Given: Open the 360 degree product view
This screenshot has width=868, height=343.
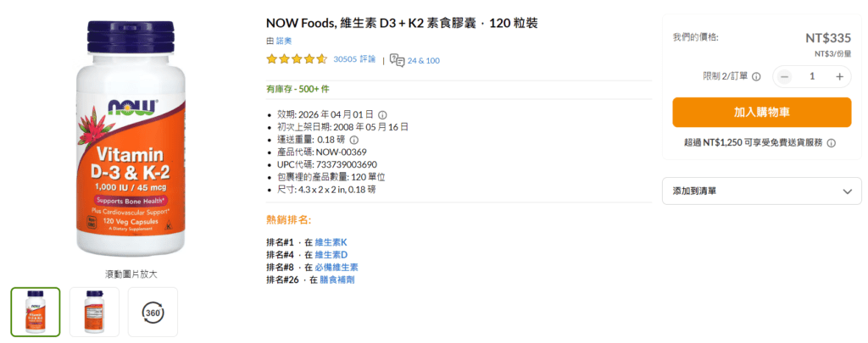Looking at the screenshot, I should pos(153,312).
